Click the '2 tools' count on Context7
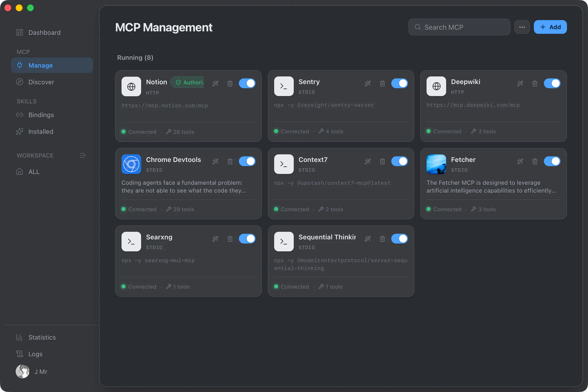This screenshot has width=588, height=392. [331, 209]
